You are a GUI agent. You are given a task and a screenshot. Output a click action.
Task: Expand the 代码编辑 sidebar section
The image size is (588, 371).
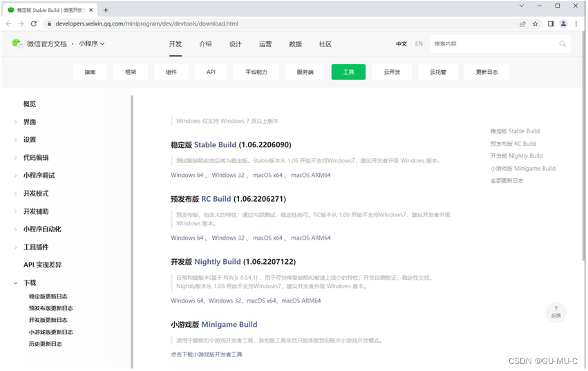coord(15,158)
